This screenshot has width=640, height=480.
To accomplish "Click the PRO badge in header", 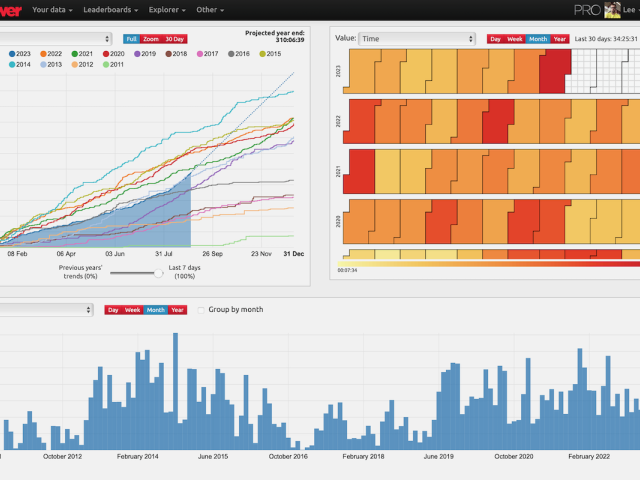I will (588, 10).
